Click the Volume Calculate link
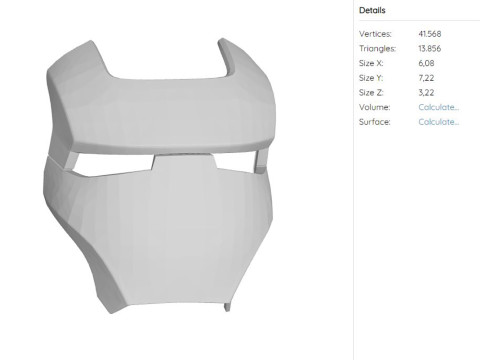Image resolution: width=480 pixels, height=360 pixels. click(x=439, y=107)
